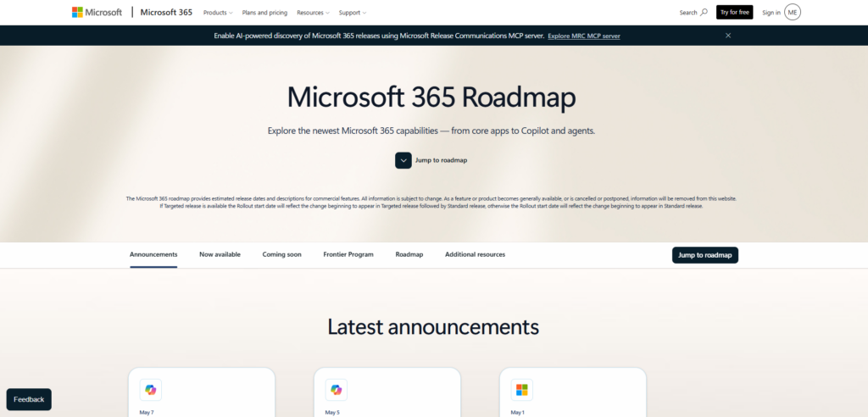Screen dimensions: 868x417
Task: Expand the Products dropdown menu
Action: (x=218, y=13)
